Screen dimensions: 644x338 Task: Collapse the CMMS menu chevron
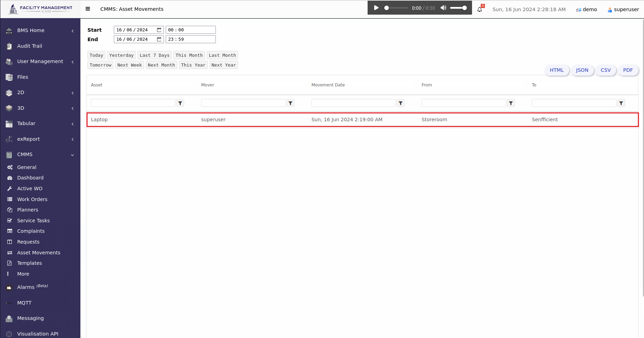pyautogui.click(x=72, y=155)
